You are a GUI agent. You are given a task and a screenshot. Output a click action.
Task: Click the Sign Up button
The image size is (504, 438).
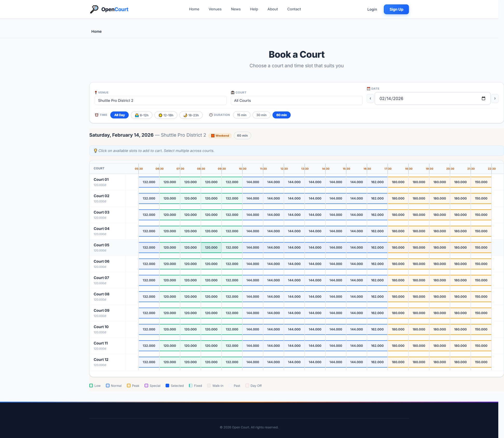point(396,9)
